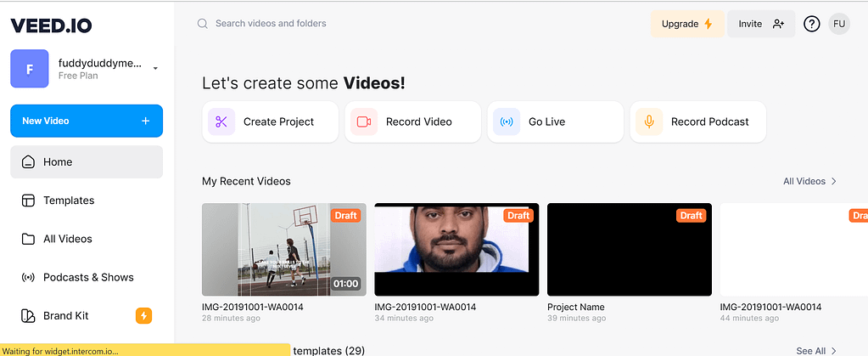Click the chevron next to See All
The image size is (868, 356).
[834, 350]
